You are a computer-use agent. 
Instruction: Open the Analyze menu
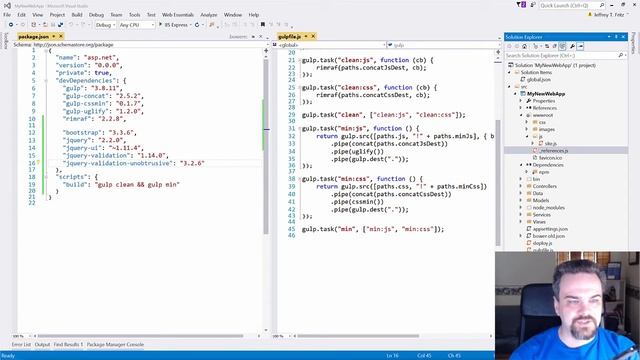[209, 15]
